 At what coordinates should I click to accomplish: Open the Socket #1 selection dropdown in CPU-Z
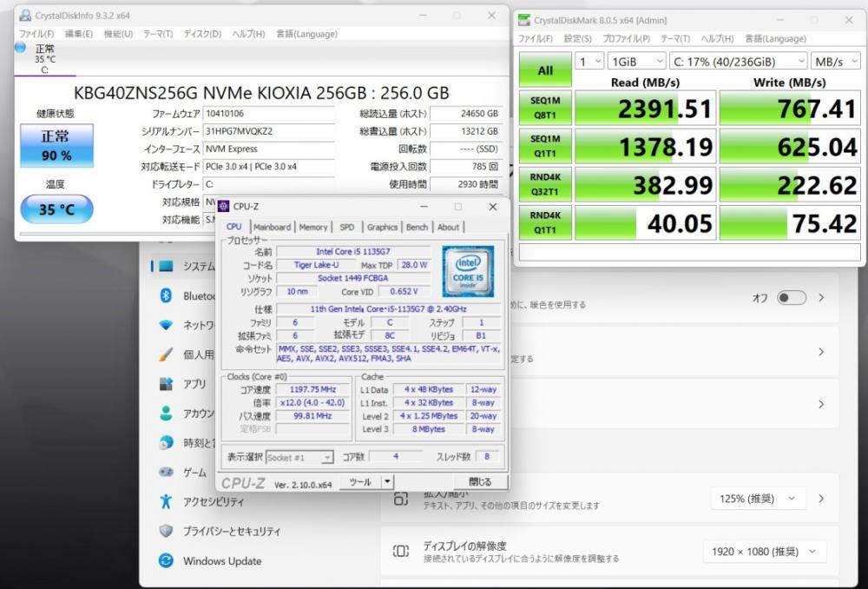pyautogui.click(x=299, y=457)
